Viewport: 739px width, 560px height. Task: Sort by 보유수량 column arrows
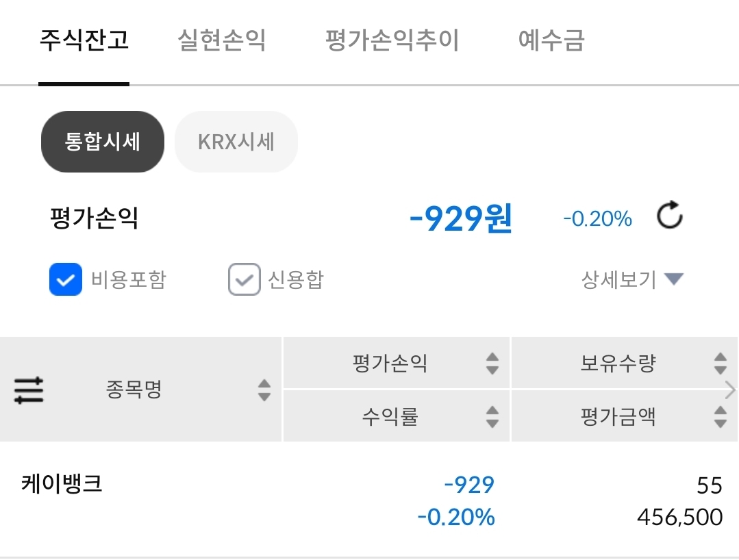720,364
